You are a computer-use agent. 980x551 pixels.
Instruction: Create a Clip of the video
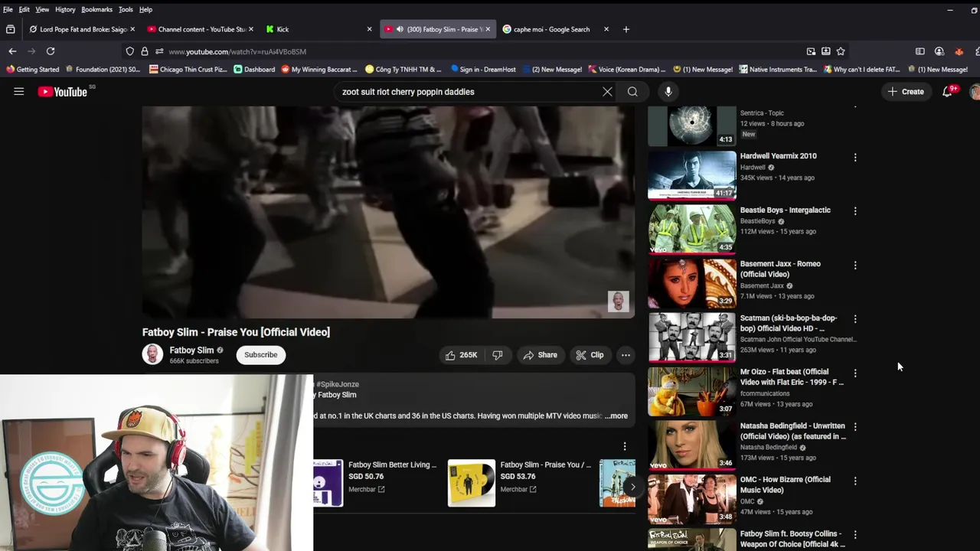tap(590, 355)
